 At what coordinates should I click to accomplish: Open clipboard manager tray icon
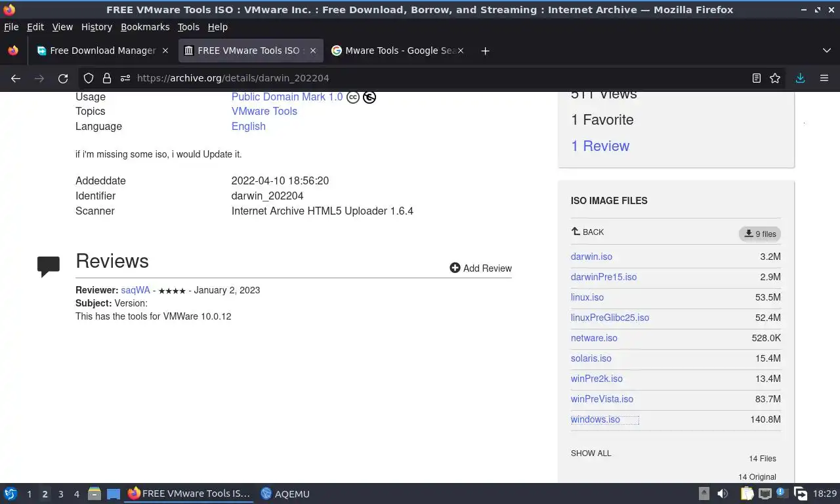pyautogui.click(x=747, y=493)
